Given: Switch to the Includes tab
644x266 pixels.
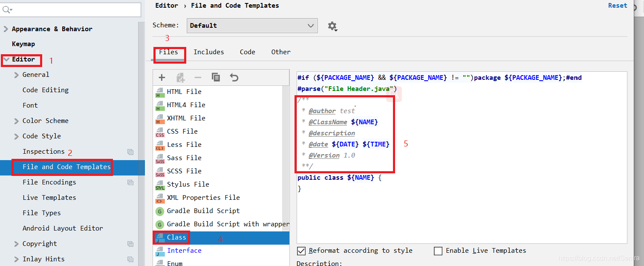Looking at the screenshot, I should point(209,52).
